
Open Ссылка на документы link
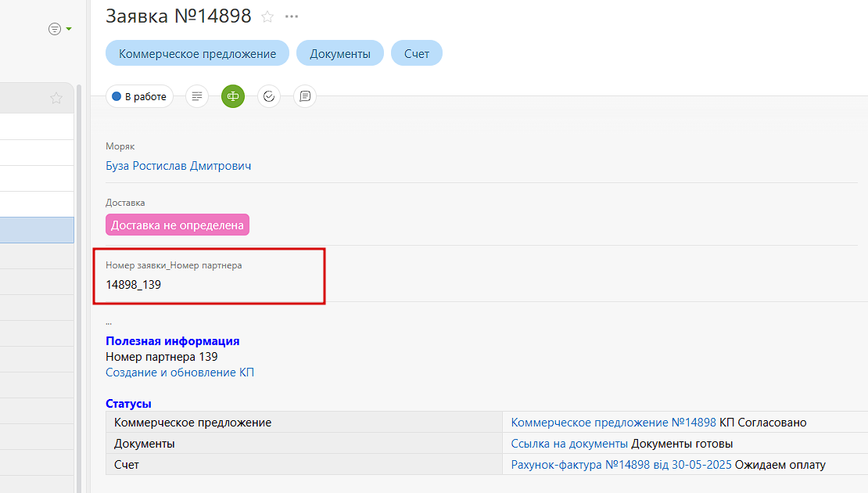(569, 443)
